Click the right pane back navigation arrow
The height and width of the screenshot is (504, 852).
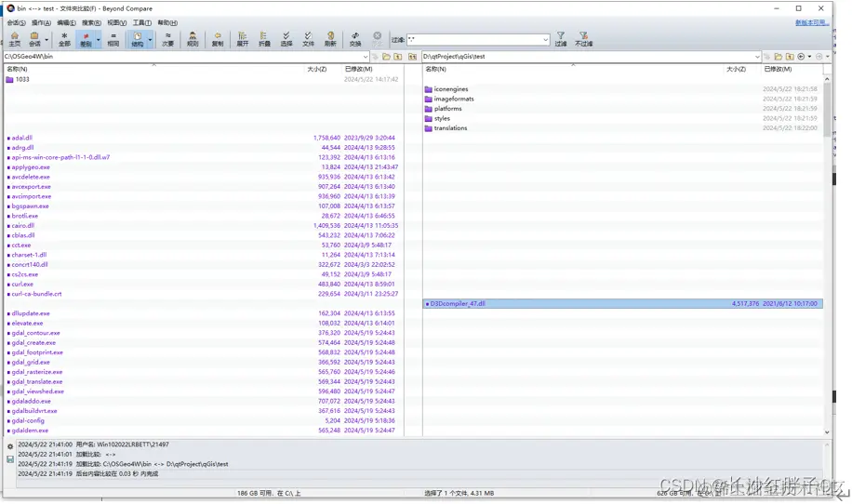point(801,57)
